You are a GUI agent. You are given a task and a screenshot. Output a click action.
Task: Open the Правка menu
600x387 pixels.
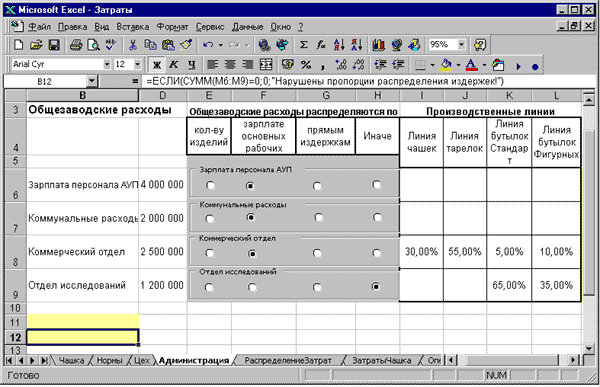72,27
